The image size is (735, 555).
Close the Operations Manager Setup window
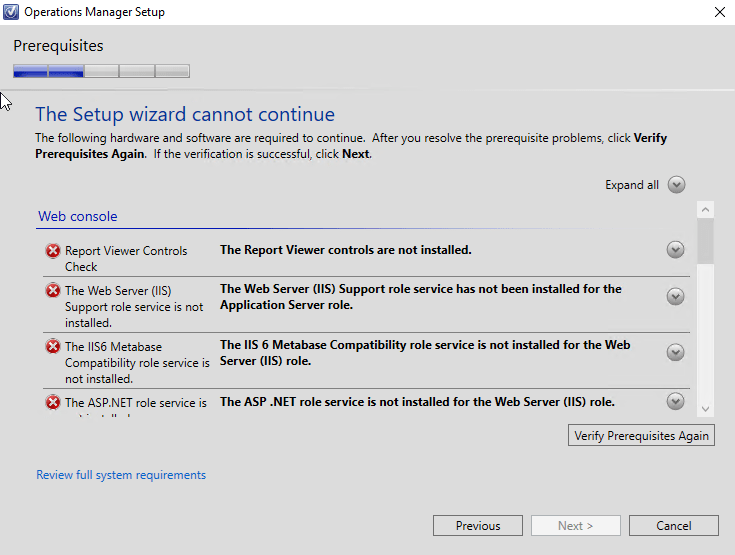click(719, 12)
